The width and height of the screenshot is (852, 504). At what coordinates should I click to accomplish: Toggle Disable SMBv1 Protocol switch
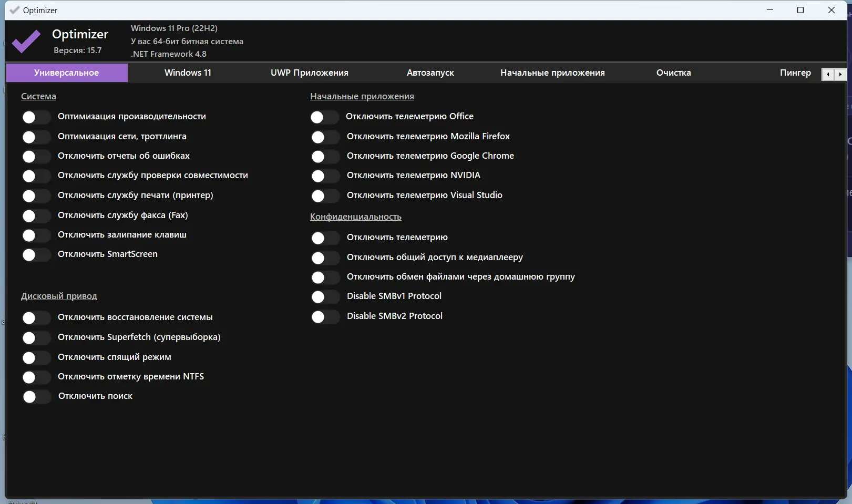tap(325, 296)
